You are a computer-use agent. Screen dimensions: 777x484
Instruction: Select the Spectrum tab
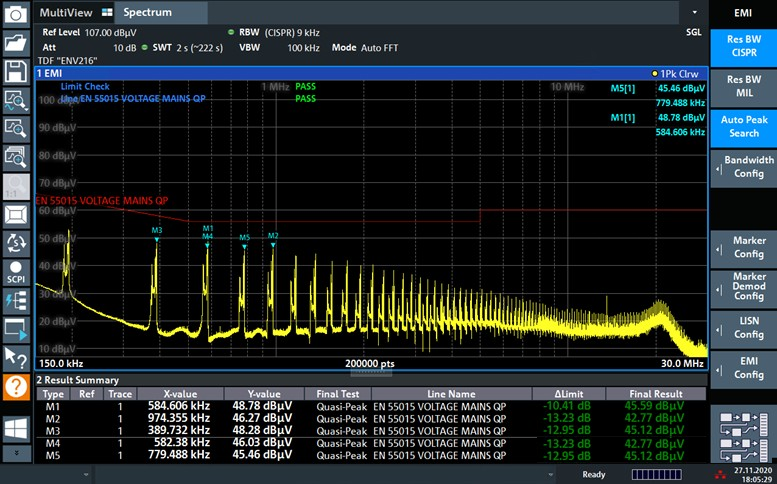point(147,12)
